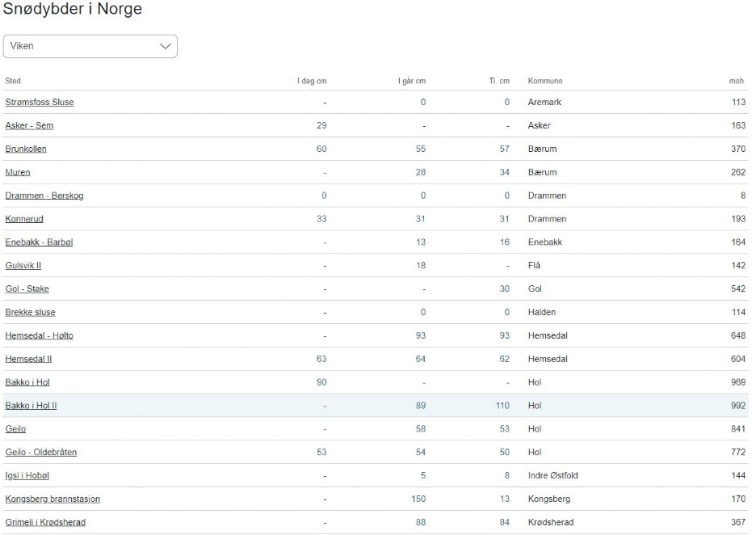Click the Gol - Stake link
The image size is (756, 535).
[27, 289]
